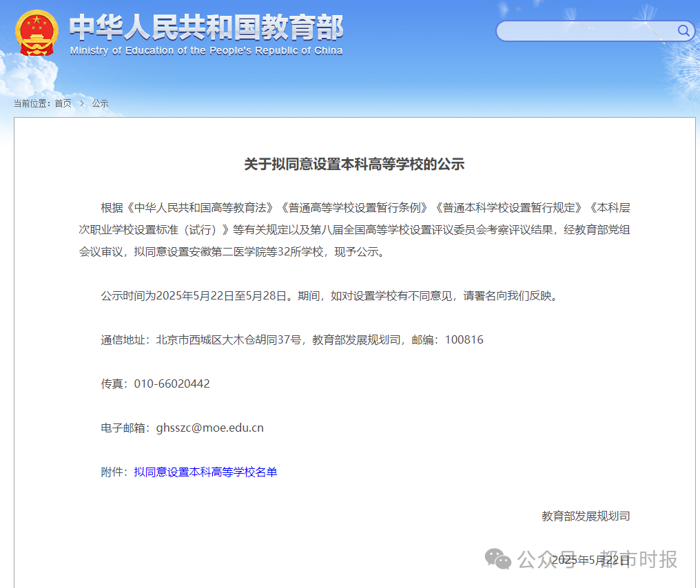Focus the search input box
The height and width of the screenshot is (588, 700).
click(x=586, y=31)
